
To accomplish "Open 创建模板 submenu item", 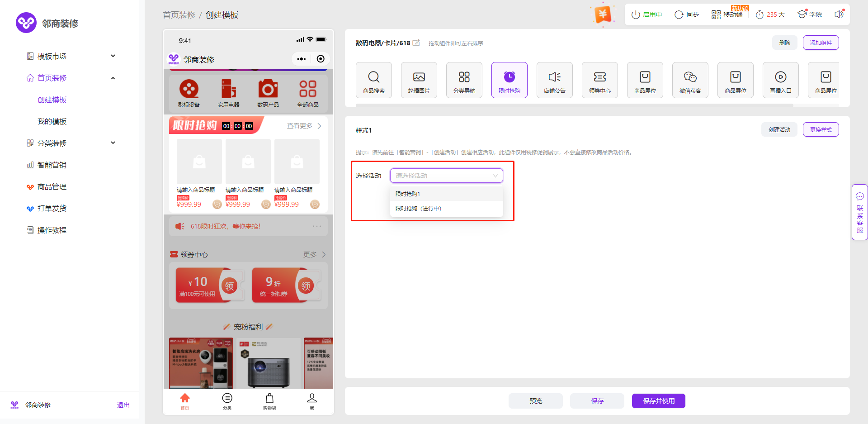I will click(52, 100).
